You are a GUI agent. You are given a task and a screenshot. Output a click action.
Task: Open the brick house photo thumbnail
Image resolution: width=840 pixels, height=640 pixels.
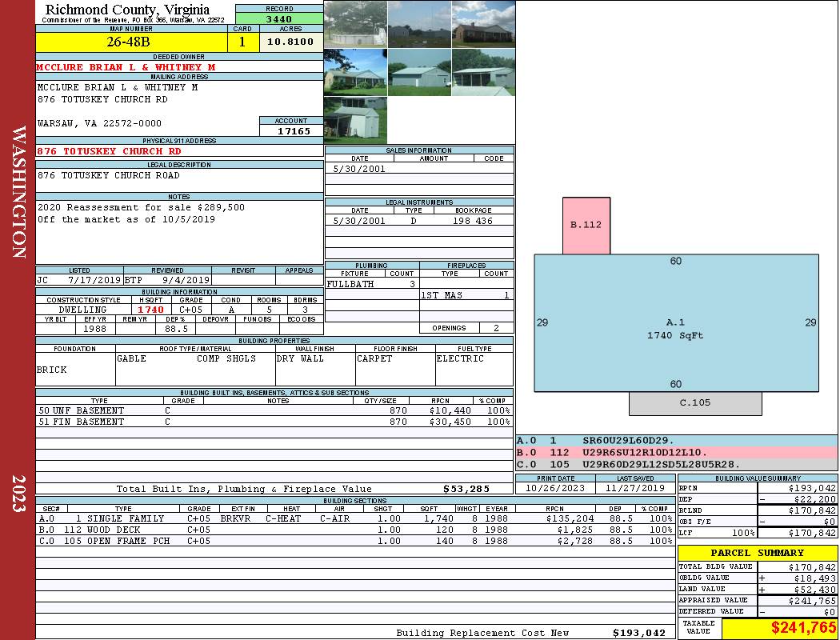pyautogui.click(x=483, y=25)
